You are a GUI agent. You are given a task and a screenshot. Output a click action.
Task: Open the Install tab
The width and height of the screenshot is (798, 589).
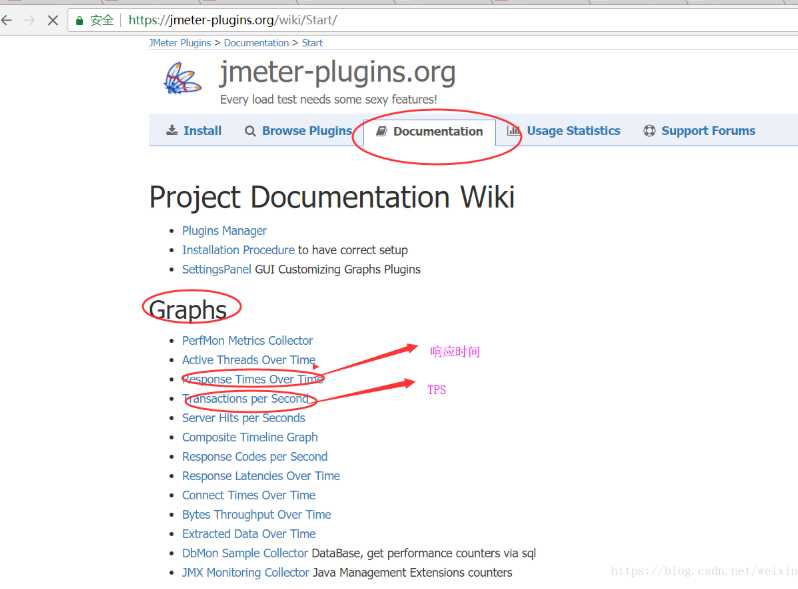194,131
